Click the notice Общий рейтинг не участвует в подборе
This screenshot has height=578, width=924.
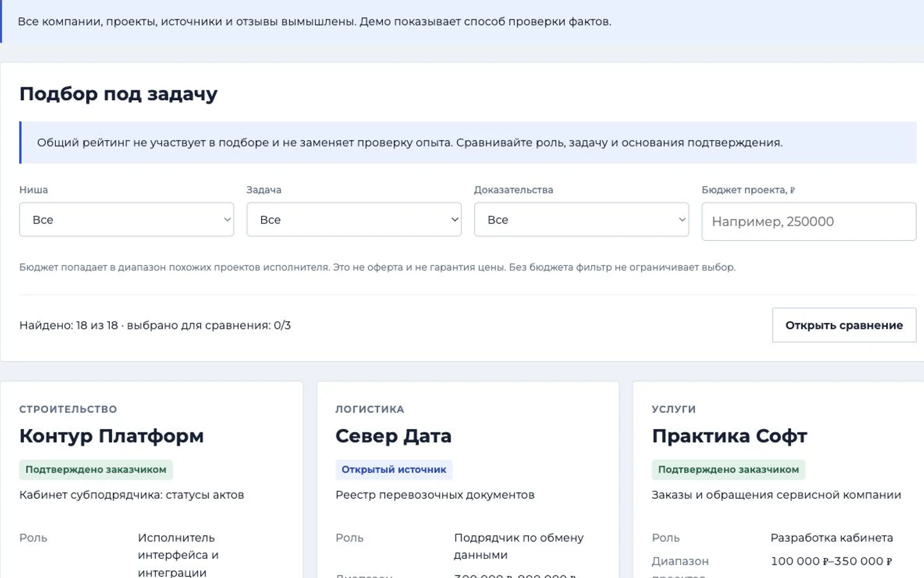pyautogui.click(x=468, y=143)
